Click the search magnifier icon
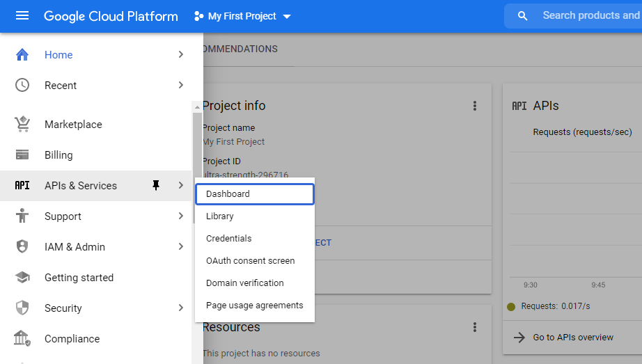 [522, 16]
